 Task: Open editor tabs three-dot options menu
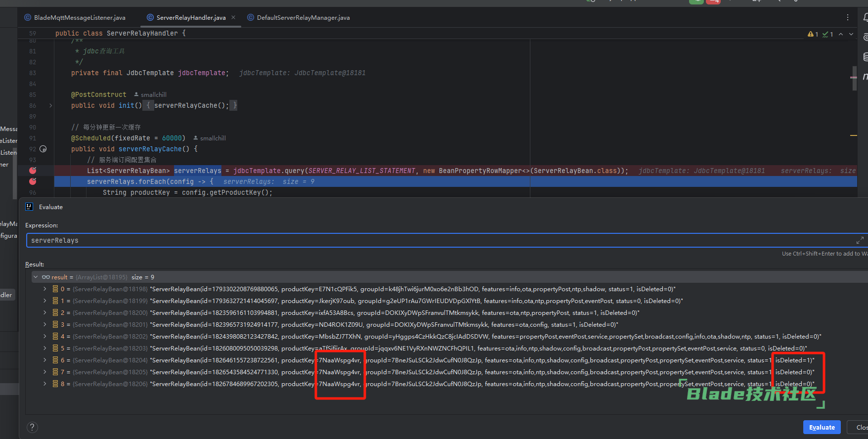(848, 17)
